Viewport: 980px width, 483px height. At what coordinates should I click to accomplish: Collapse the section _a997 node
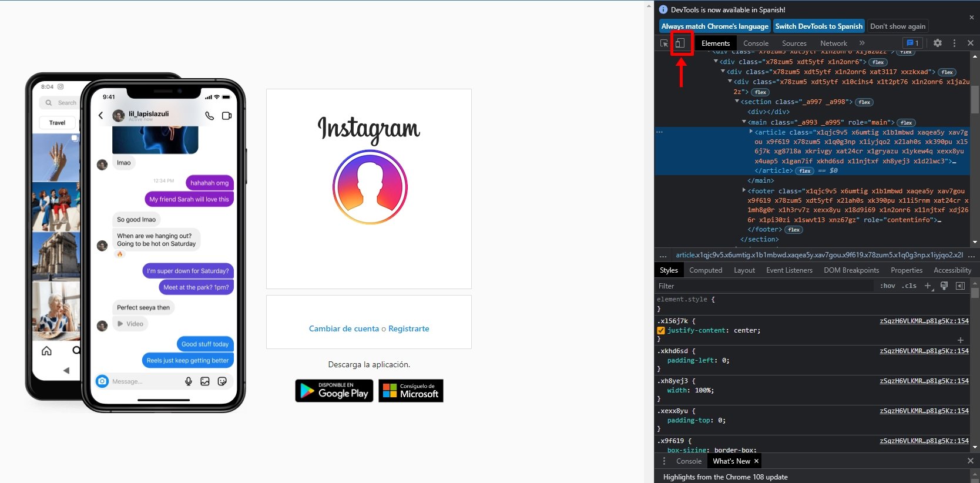pyautogui.click(x=737, y=102)
